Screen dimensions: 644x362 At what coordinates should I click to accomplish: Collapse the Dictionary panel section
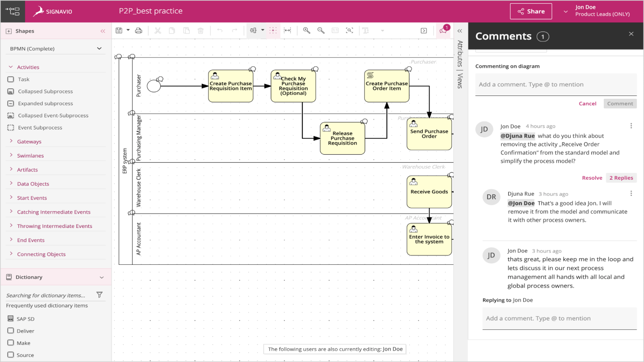click(x=101, y=277)
